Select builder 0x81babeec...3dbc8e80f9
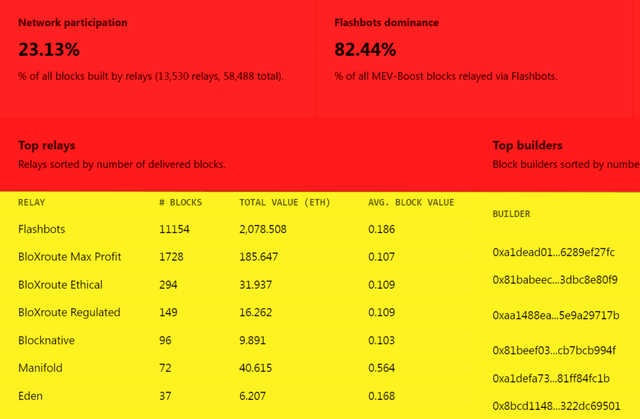The image size is (640, 419). [x=555, y=280]
